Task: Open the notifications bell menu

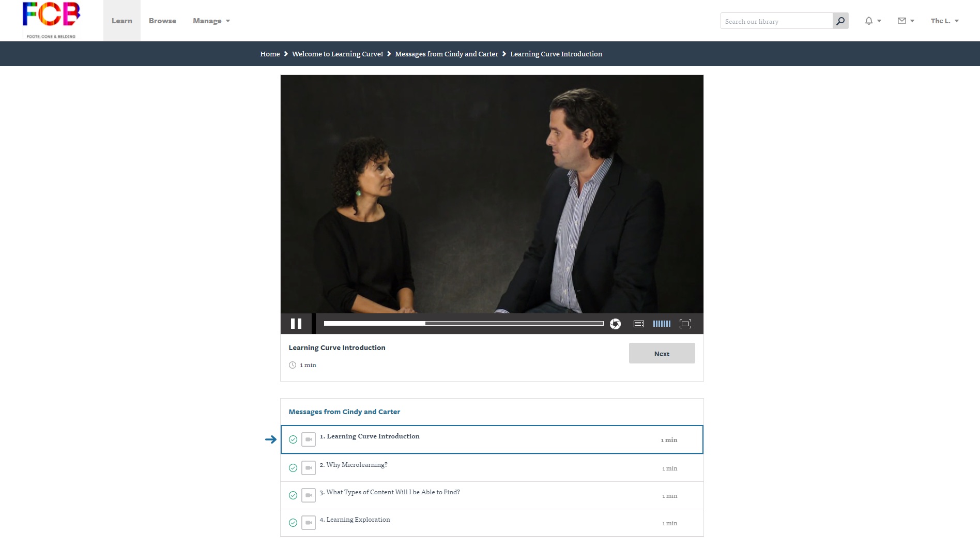Action: click(872, 21)
